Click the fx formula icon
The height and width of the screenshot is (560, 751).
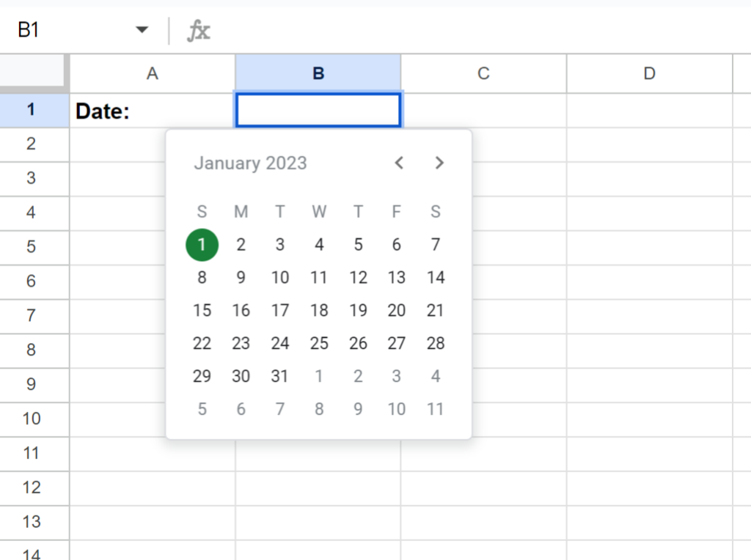(199, 31)
